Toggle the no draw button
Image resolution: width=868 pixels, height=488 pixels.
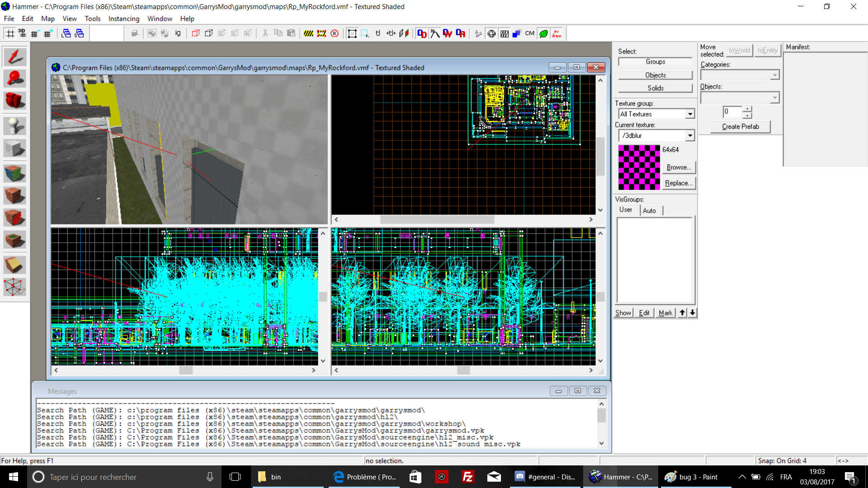pyautogui.click(x=557, y=33)
